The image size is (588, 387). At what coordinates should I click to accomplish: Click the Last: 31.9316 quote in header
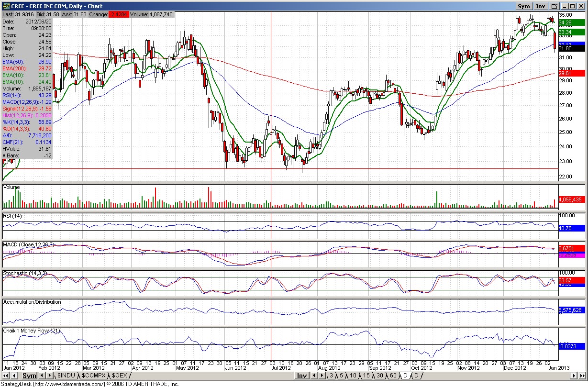pos(18,15)
